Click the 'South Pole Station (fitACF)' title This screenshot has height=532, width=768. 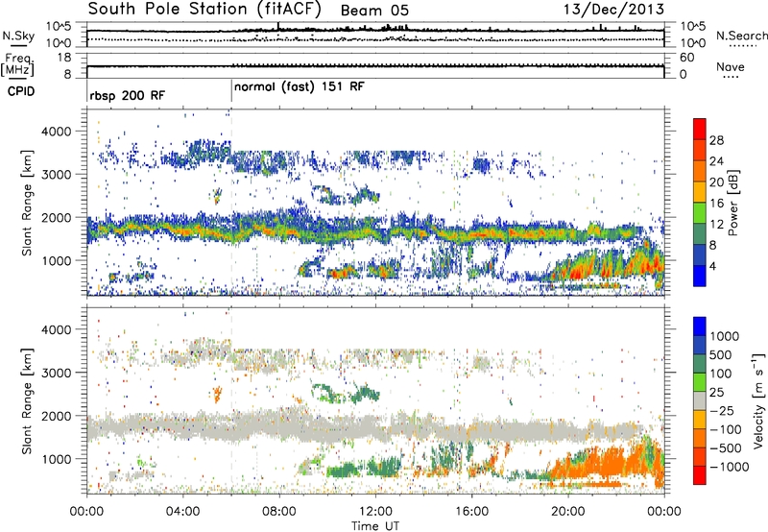pyautogui.click(x=204, y=10)
